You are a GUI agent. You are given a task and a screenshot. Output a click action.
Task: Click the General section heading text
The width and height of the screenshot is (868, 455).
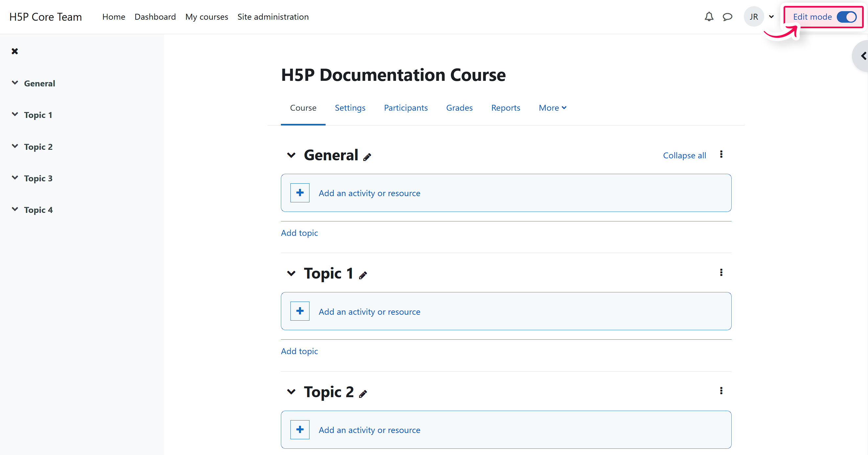[x=331, y=155]
